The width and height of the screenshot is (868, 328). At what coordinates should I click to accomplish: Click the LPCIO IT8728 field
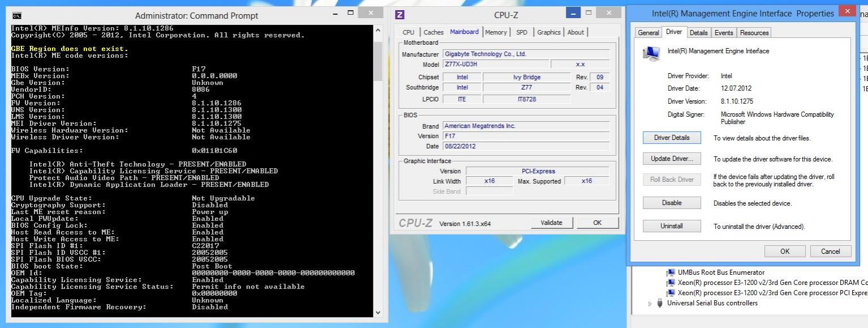(527, 99)
